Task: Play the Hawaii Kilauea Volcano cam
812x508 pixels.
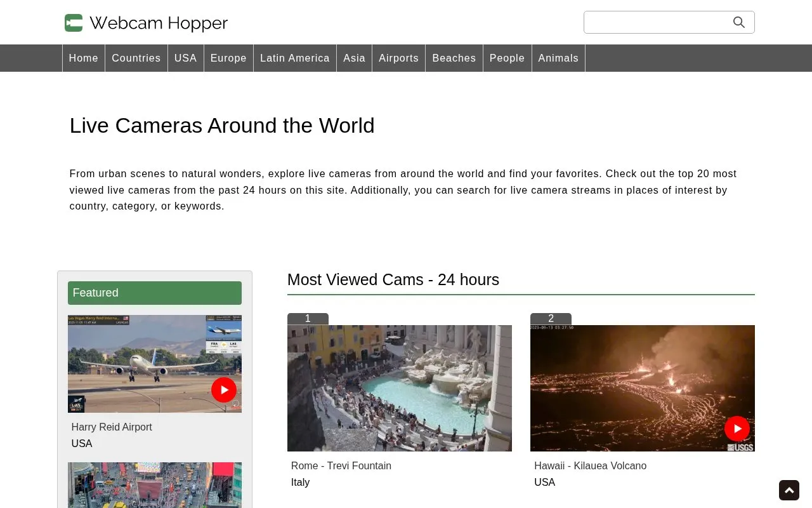Action: 737,429
